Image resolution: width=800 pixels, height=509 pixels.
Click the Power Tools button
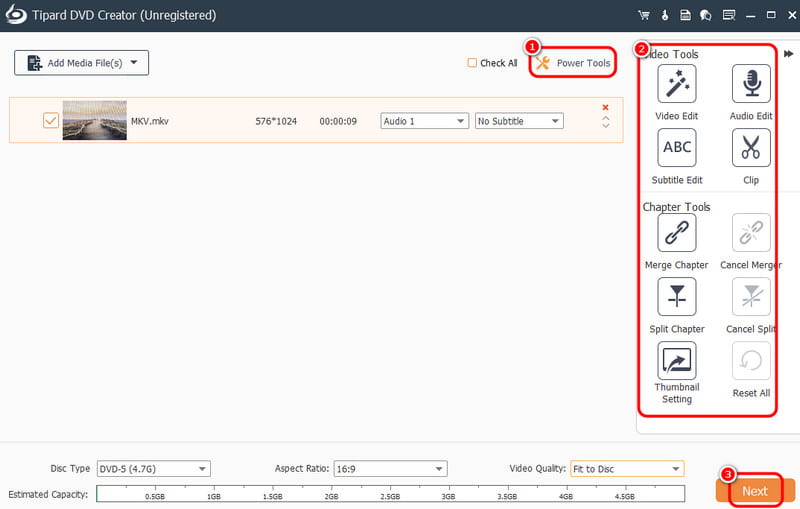pos(573,63)
